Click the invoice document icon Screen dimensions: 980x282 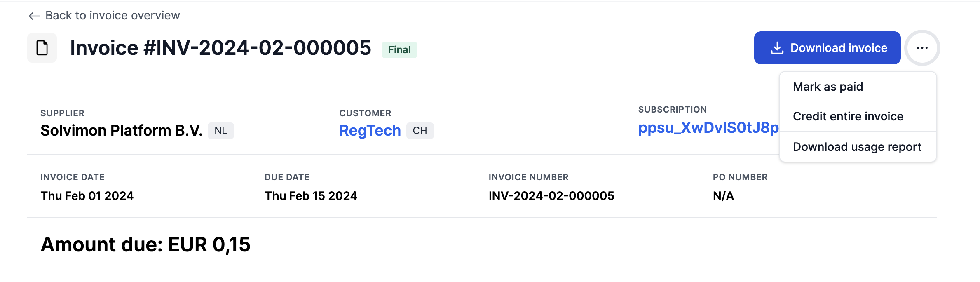[42, 48]
